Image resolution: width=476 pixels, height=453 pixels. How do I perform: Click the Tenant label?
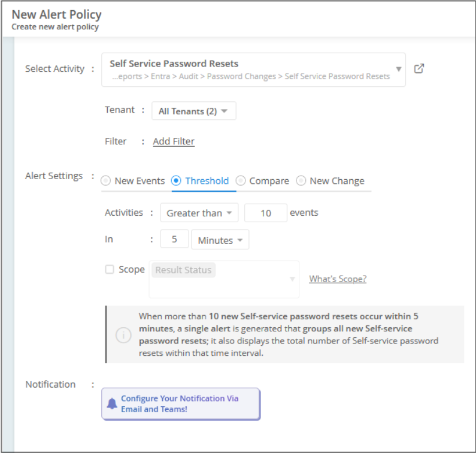point(120,110)
